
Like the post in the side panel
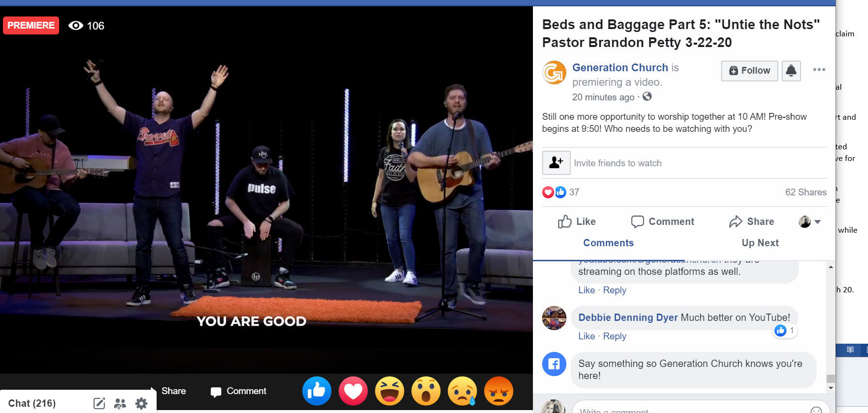pos(577,222)
